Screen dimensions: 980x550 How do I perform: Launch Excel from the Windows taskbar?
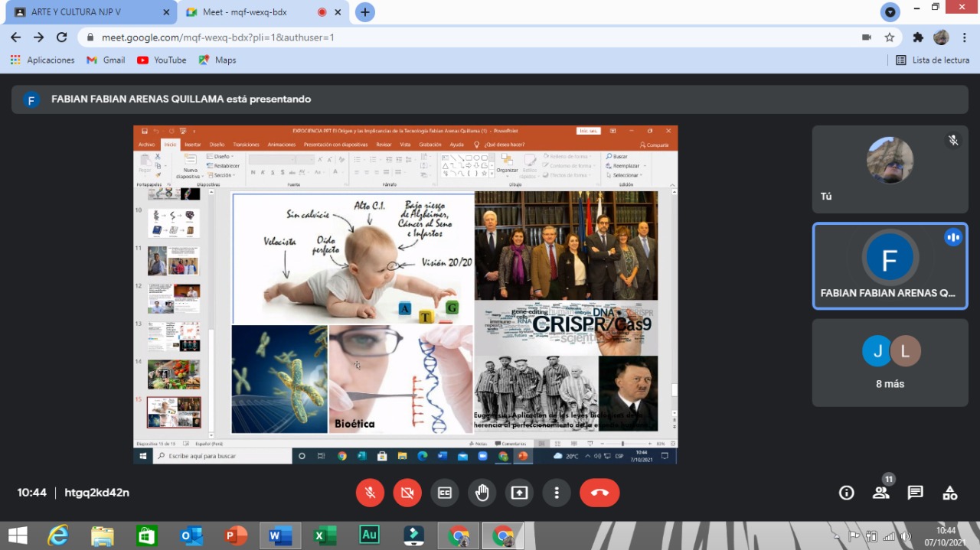click(x=325, y=535)
